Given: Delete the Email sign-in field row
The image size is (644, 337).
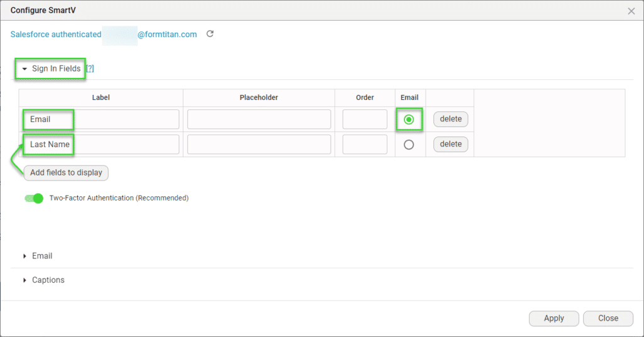Looking at the screenshot, I should 450,119.
